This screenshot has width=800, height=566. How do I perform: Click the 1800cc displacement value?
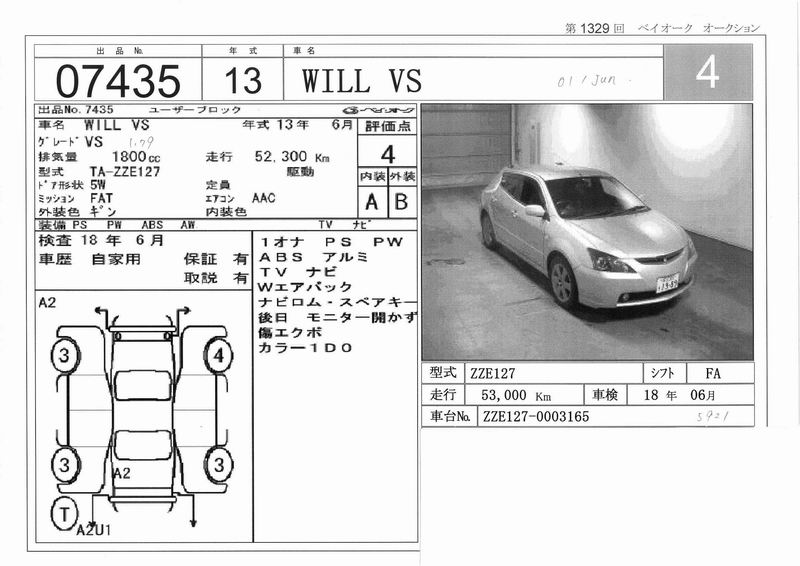[x=136, y=157]
